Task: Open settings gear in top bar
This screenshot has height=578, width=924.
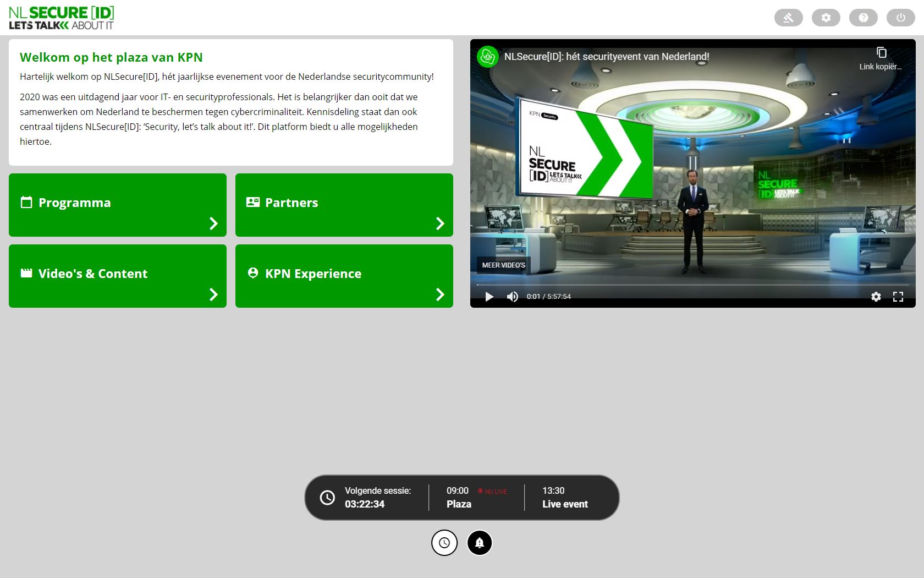Action: [x=826, y=18]
